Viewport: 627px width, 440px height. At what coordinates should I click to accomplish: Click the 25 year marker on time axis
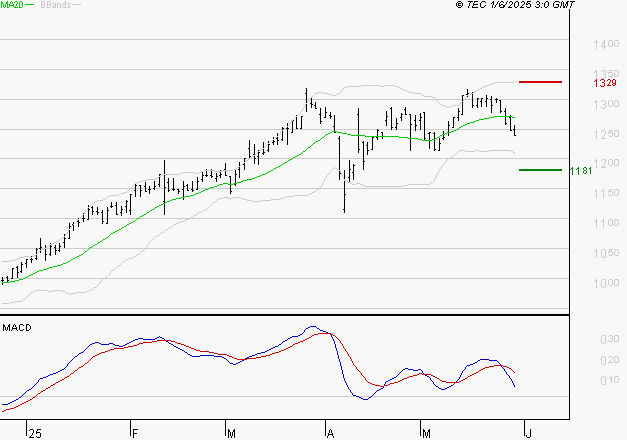coord(35,433)
